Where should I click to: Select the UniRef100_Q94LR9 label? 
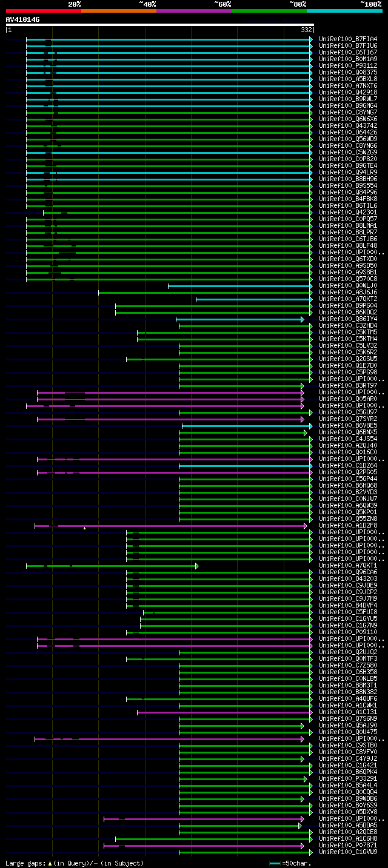348,172
